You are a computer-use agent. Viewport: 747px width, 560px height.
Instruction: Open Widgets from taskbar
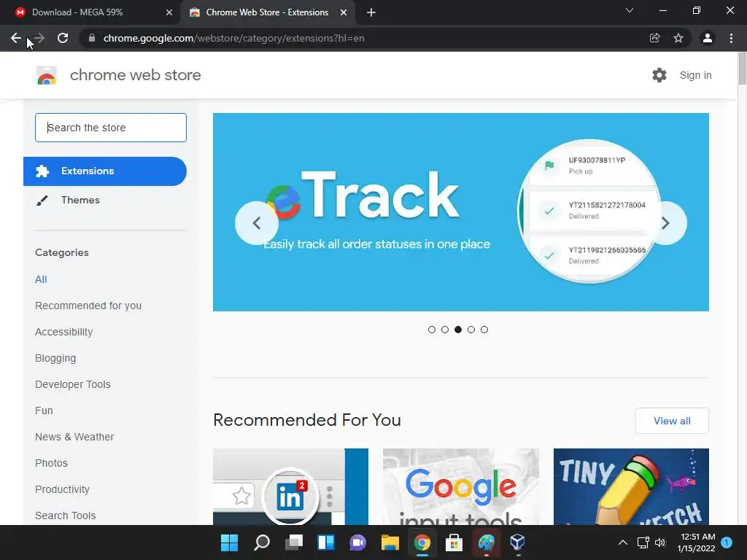tap(326, 542)
